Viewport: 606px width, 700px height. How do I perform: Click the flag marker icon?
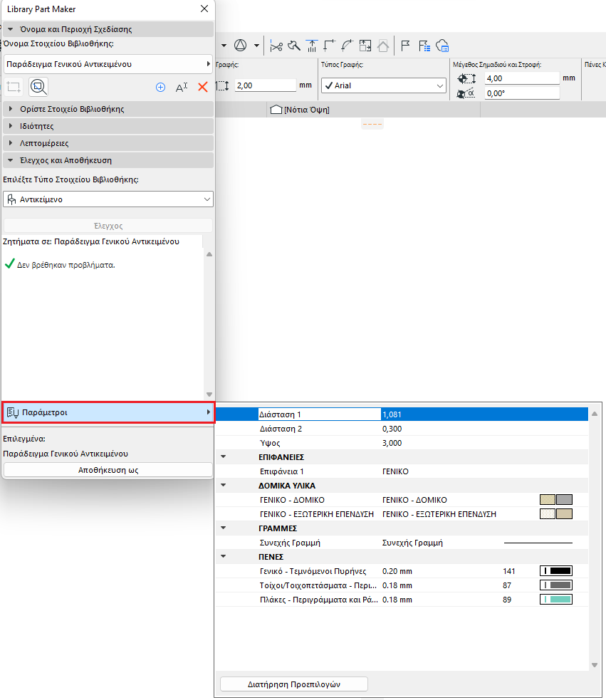coord(404,46)
